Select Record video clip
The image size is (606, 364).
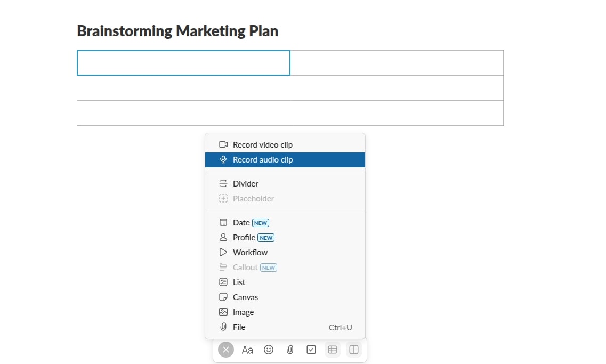[262, 145]
